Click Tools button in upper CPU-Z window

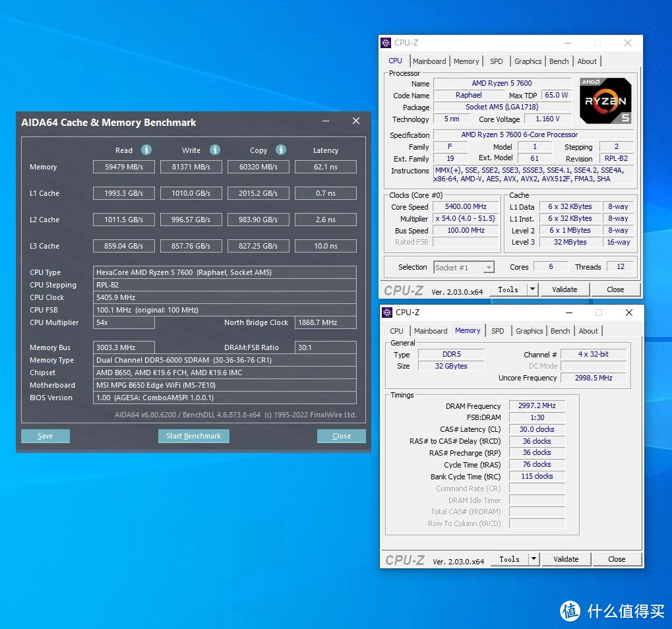tap(508, 289)
